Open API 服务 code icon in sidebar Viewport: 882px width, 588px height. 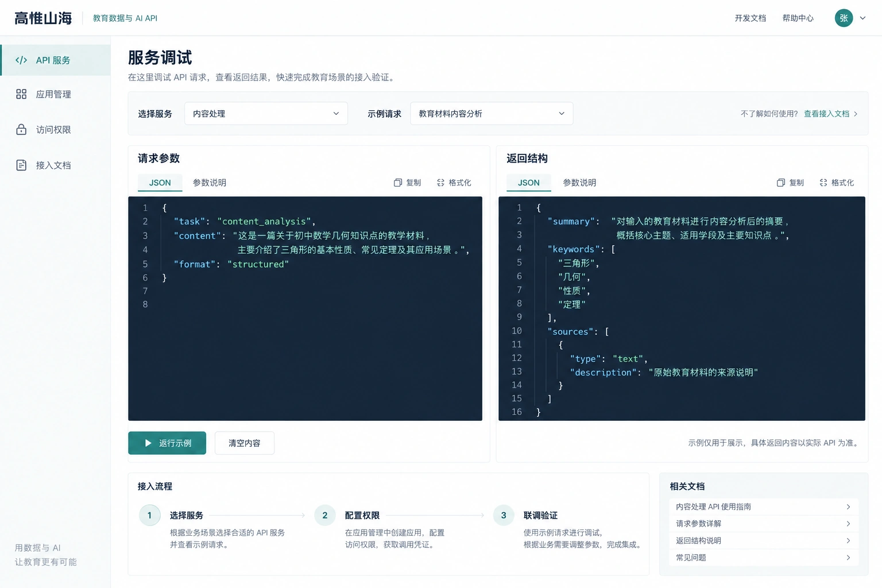pyautogui.click(x=21, y=60)
